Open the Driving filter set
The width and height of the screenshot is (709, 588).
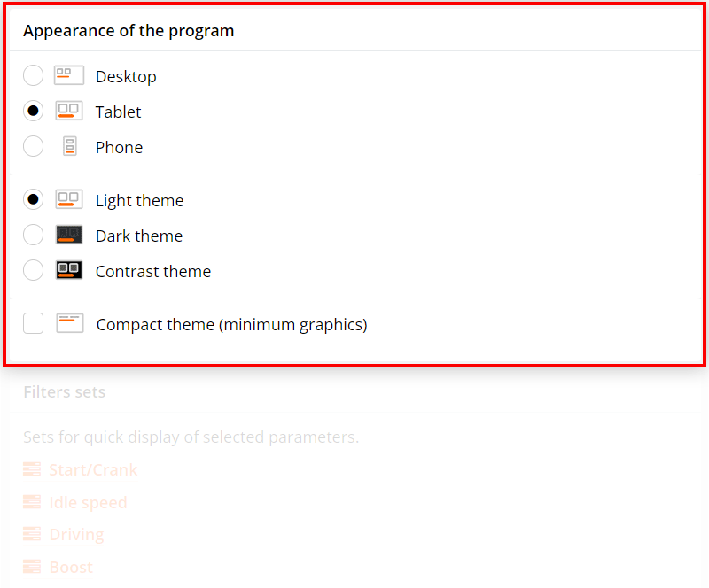tap(77, 534)
